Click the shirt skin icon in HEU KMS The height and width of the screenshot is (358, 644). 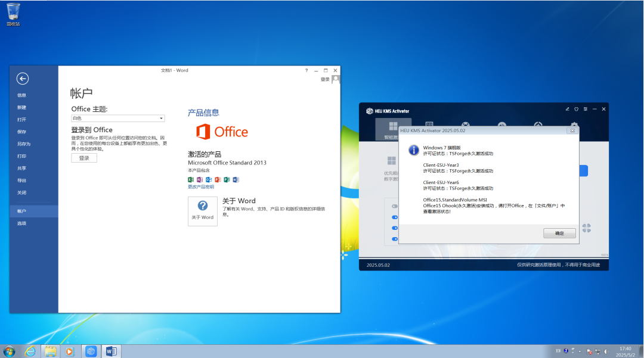[576, 109]
